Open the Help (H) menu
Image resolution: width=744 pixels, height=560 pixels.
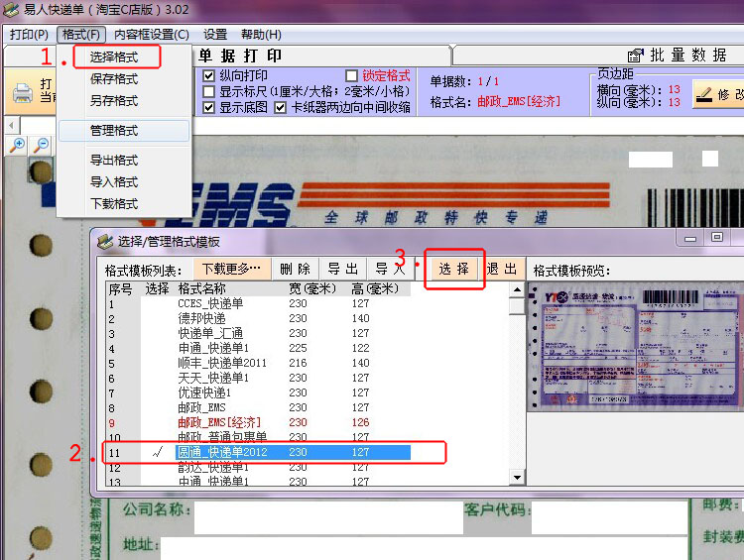[x=261, y=35]
